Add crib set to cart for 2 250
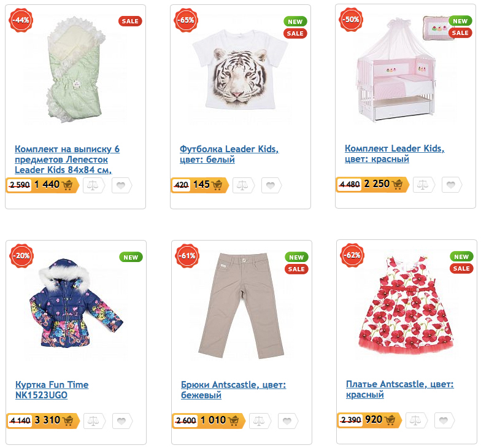The image size is (481, 448). pyautogui.click(x=398, y=185)
